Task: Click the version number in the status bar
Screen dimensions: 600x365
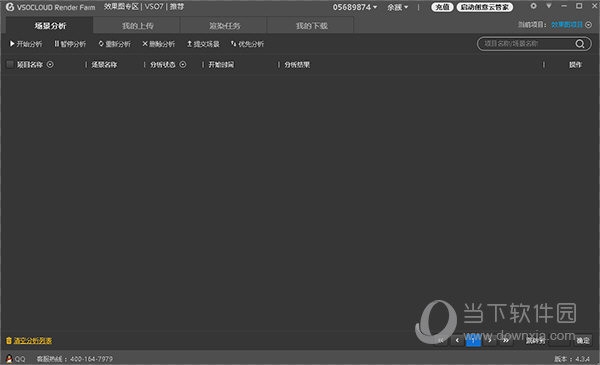Action: (582, 359)
